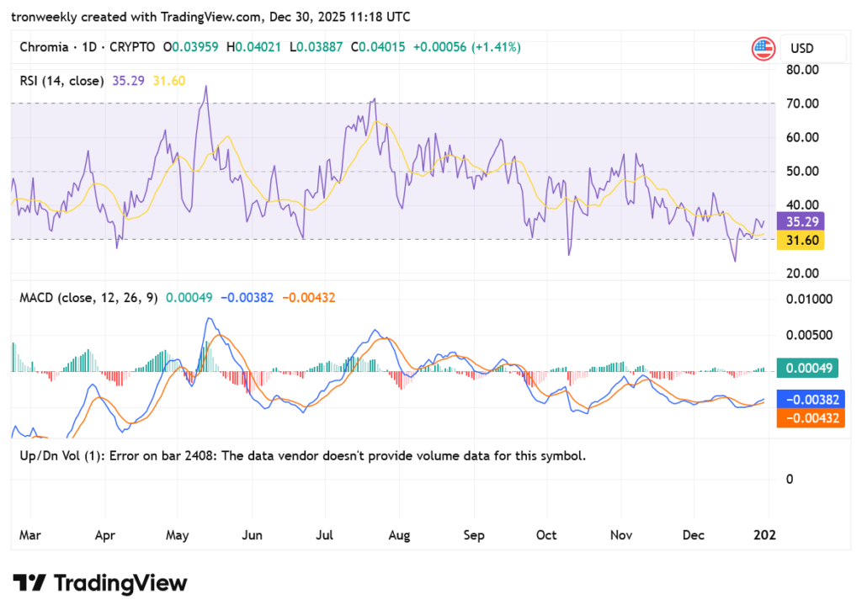Image resolution: width=862 pixels, height=616 pixels.
Task: Click the TradingView logo at bottom
Action: point(100,583)
